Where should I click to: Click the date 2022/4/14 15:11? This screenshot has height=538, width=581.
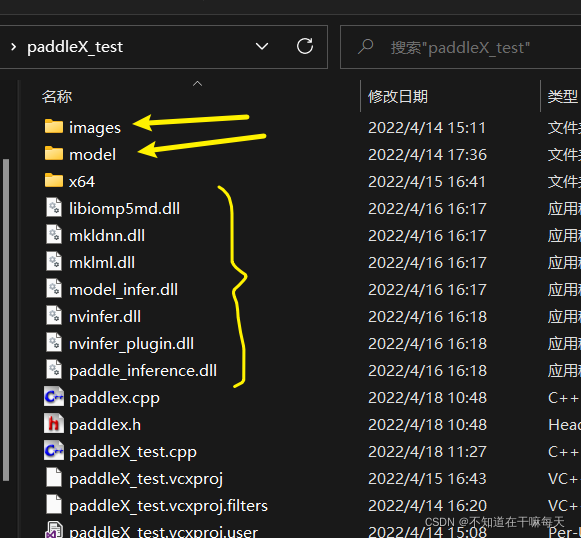tap(426, 128)
